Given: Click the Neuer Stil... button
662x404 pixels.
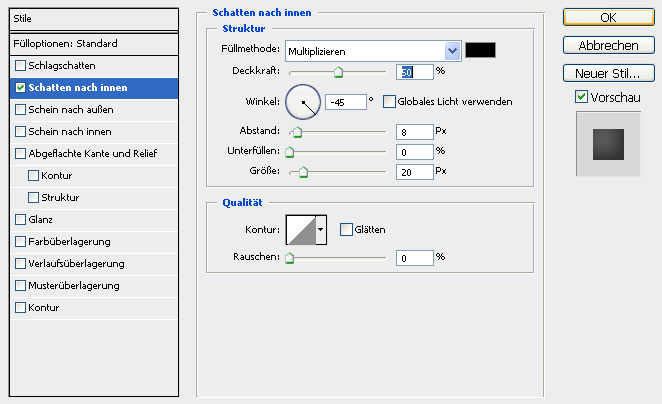Looking at the screenshot, I should click(608, 73).
